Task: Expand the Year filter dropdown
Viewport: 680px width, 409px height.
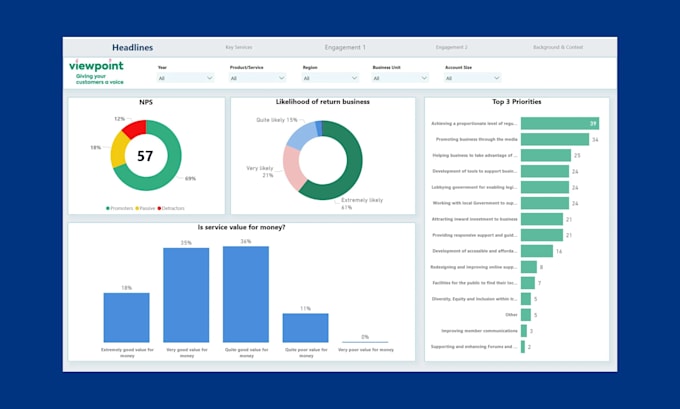Action: tap(186, 78)
